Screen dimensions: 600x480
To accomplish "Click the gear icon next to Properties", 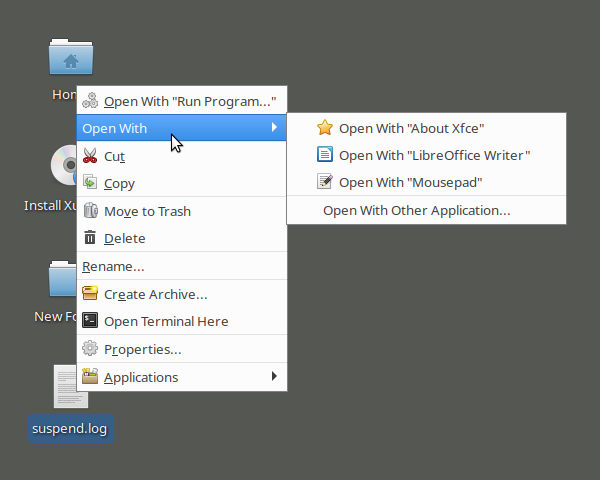I will (90, 349).
